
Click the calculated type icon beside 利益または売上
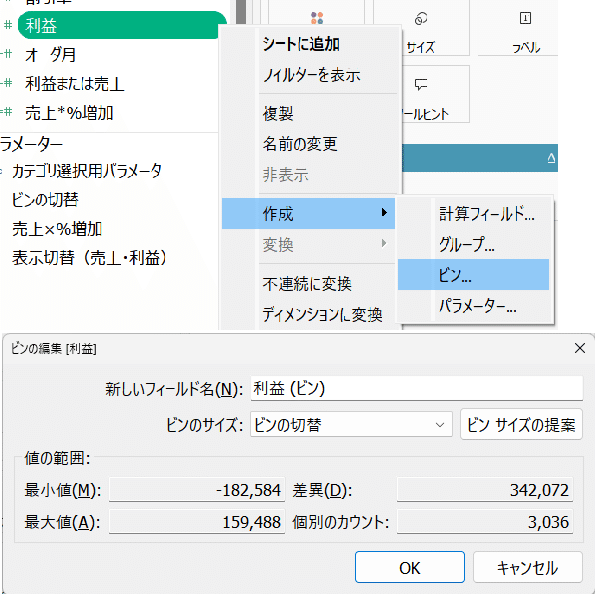[7, 83]
